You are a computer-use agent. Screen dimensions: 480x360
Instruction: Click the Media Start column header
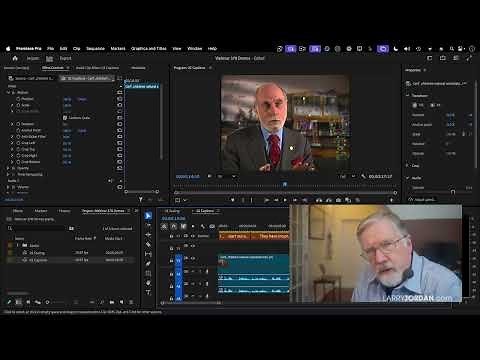click(x=114, y=238)
